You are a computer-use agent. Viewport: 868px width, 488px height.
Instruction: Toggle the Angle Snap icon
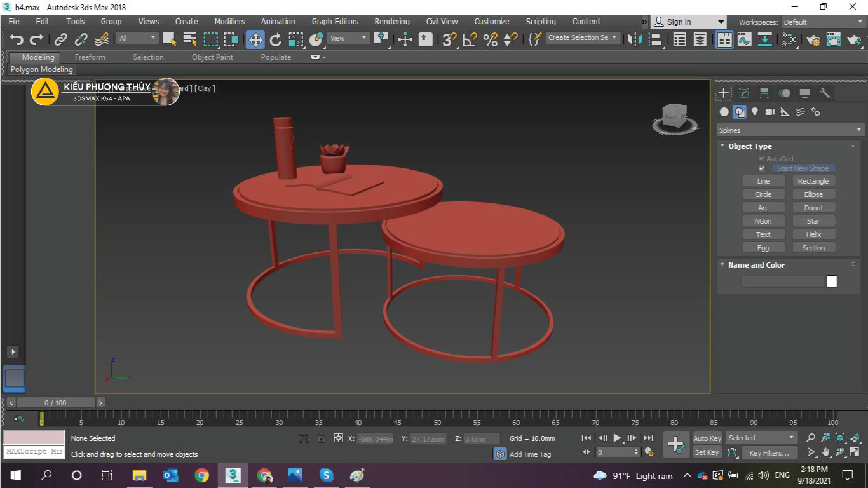(x=470, y=39)
